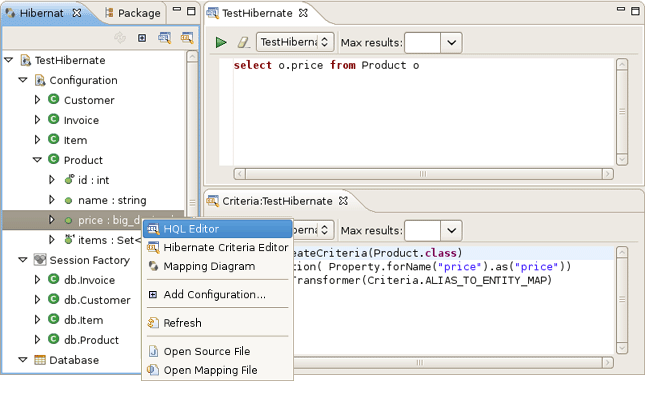This screenshot has height=393, width=645.
Task: Clear the HQL editor with eraser icon
Action: coord(243,42)
